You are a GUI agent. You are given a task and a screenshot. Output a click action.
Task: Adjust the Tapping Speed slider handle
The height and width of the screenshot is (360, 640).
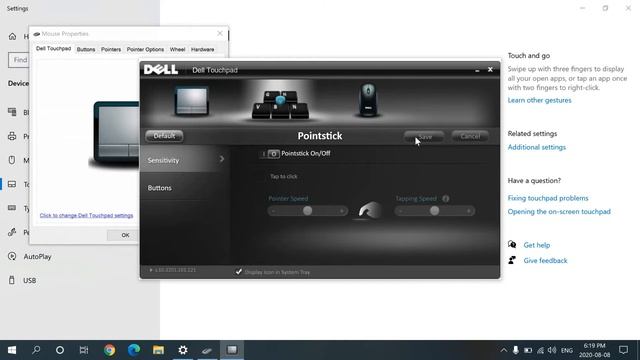click(x=434, y=211)
